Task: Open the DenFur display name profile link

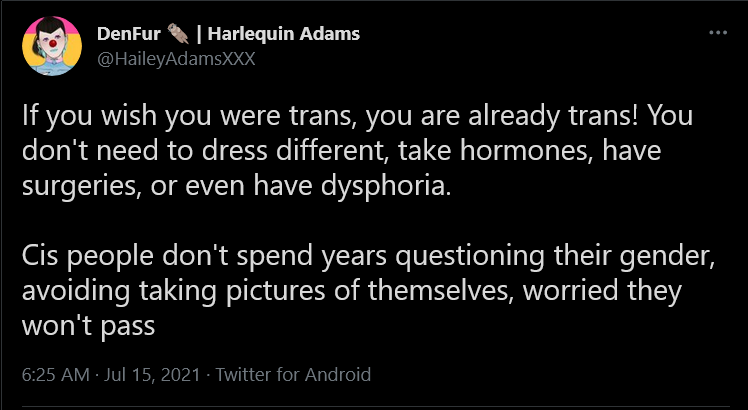Action: (129, 34)
